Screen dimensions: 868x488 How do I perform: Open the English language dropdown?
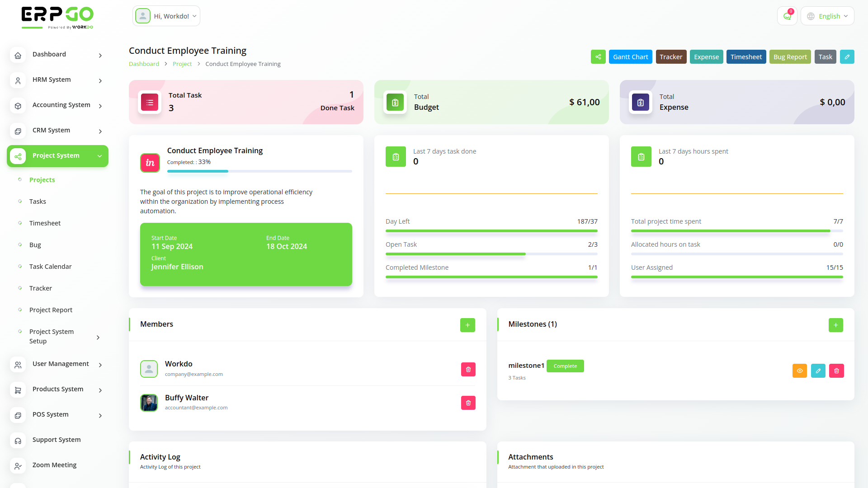click(x=827, y=16)
